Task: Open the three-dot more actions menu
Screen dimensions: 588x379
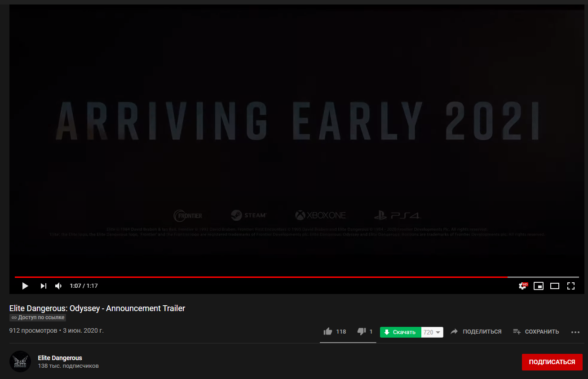Action: [x=575, y=332]
